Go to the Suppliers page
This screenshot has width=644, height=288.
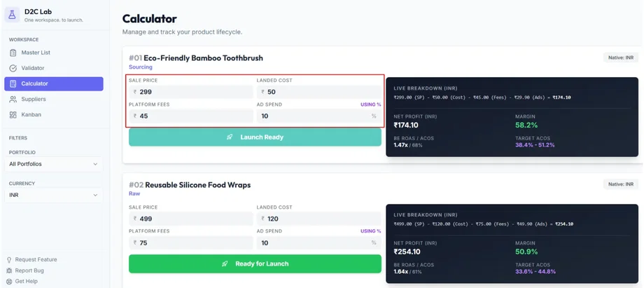(34, 99)
